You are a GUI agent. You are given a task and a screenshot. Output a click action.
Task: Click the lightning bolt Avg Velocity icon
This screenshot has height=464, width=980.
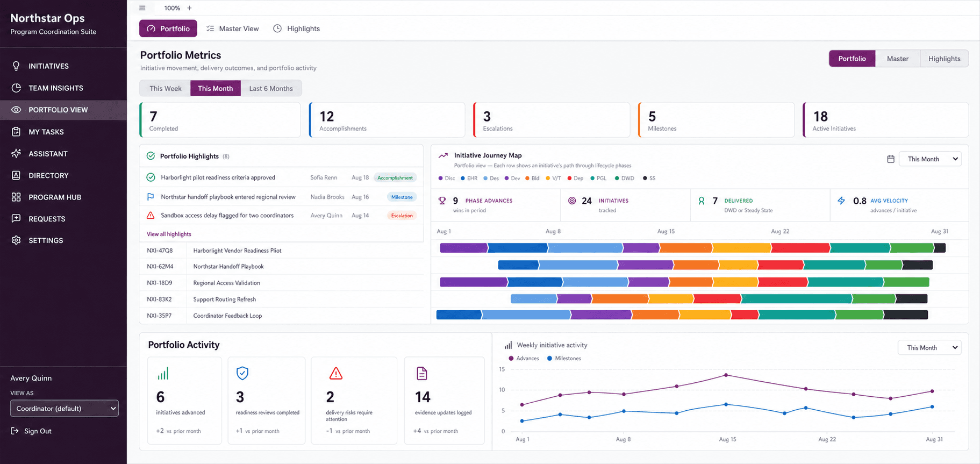(841, 201)
